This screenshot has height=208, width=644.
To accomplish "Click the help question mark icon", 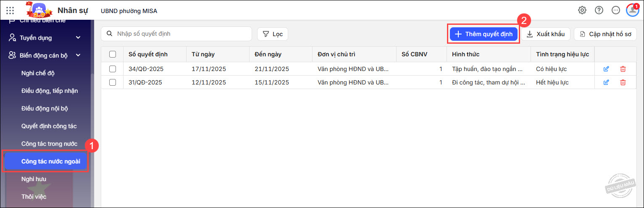I will pos(599,11).
